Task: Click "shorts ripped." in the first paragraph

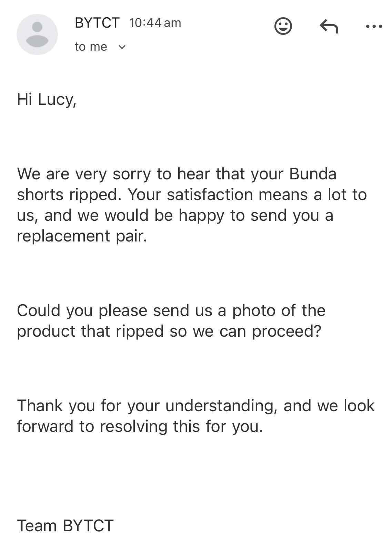Action: tap(69, 195)
